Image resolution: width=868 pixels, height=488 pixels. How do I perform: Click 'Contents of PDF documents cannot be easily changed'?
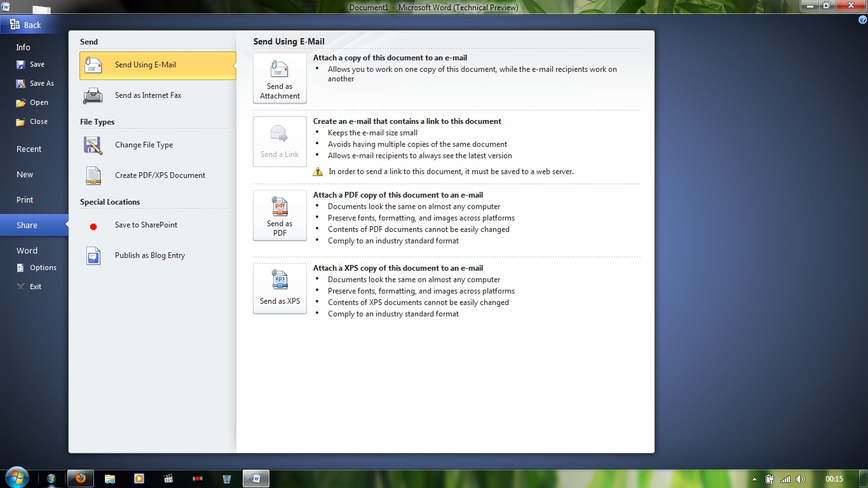[419, 229]
